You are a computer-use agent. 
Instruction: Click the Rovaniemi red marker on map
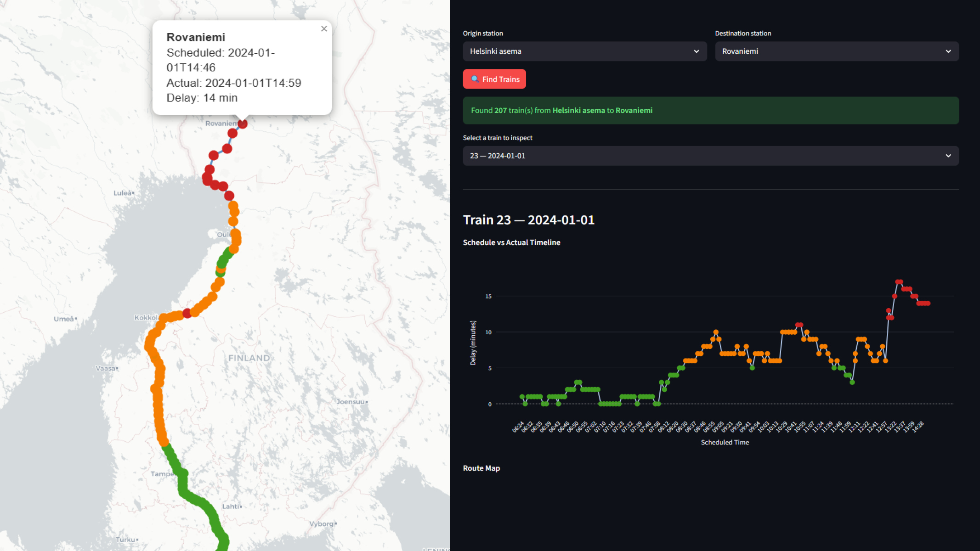point(243,124)
